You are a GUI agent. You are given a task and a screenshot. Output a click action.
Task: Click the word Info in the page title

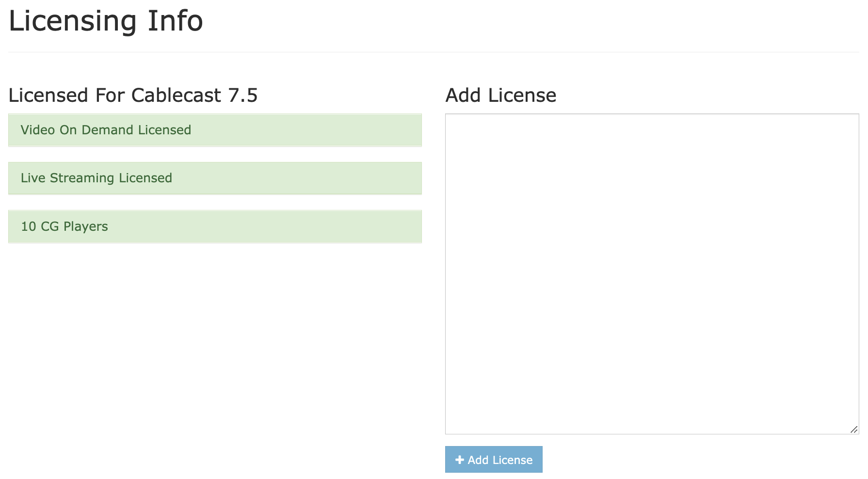coord(175,21)
